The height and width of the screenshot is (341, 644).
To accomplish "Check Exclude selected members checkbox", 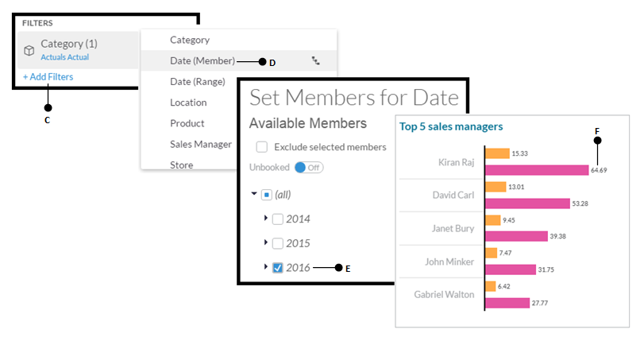I will 261,147.
